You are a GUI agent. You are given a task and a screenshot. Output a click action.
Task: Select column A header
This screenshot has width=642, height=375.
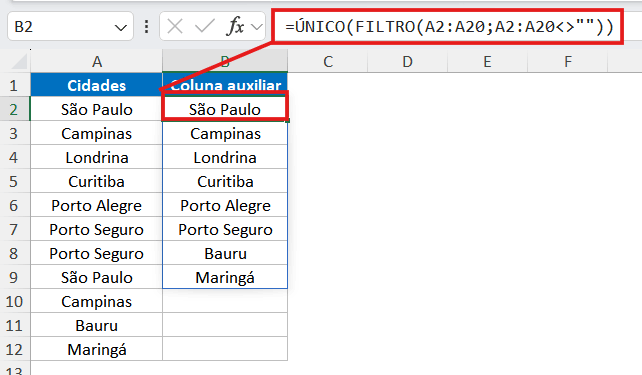coord(97,62)
